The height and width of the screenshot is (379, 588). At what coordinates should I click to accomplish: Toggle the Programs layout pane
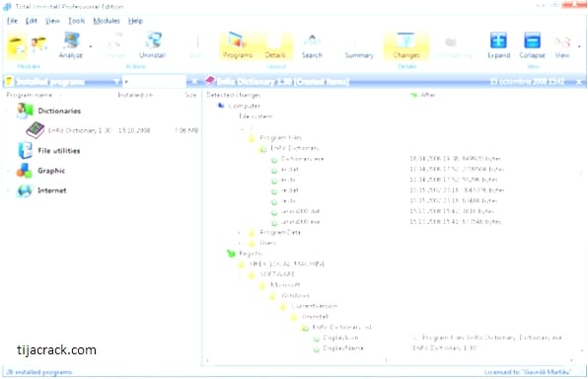pos(238,45)
